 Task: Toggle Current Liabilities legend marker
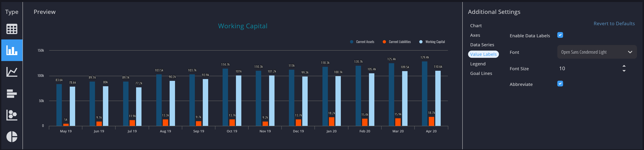pyautogui.click(x=384, y=42)
